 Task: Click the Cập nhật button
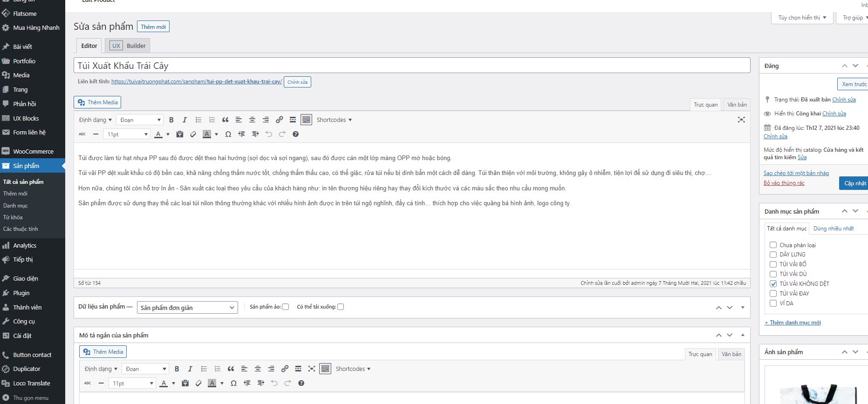[854, 183]
